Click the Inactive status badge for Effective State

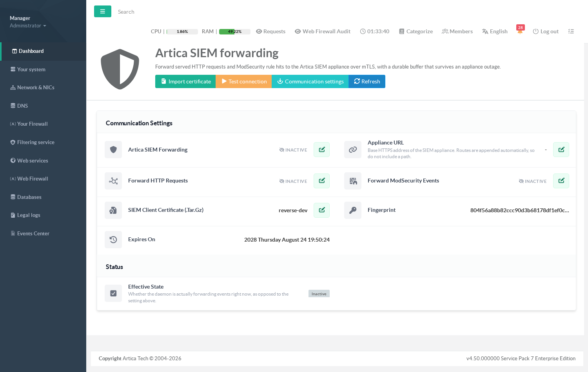319,294
